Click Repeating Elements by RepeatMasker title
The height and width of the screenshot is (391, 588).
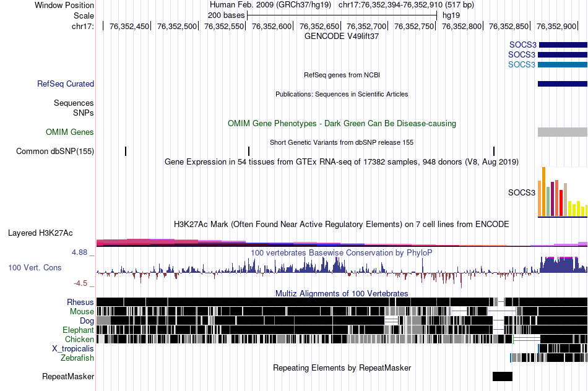(x=342, y=367)
